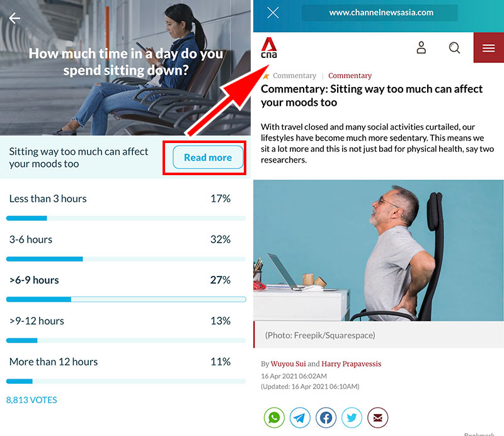This screenshot has height=436, width=504.
Task: Share article via Facebook icon
Action: pyautogui.click(x=326, y=418)
